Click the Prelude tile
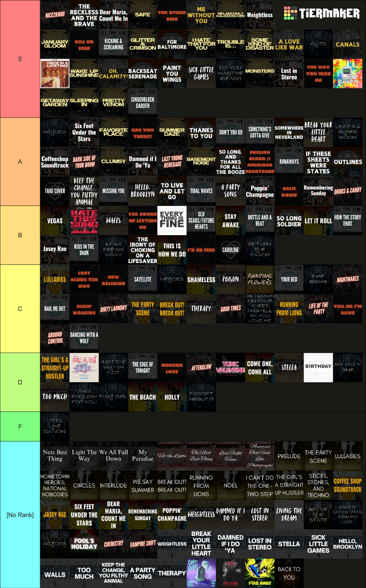366x588 pixels. pos(289,456)
